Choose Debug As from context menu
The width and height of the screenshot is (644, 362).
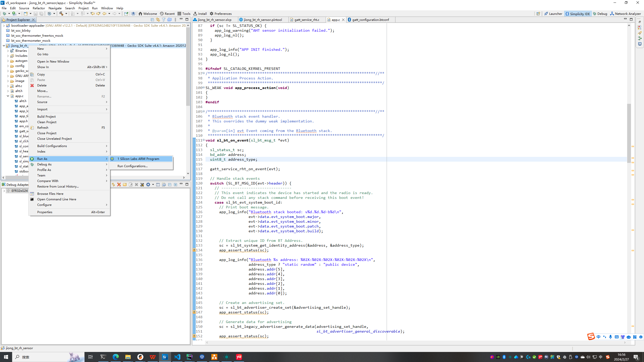[69, 164]
